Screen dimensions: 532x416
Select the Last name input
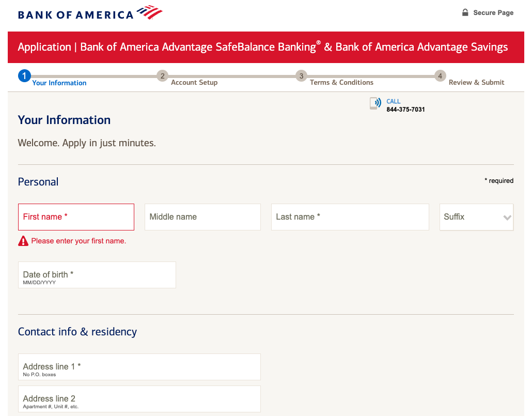click(x=350, y=217)
